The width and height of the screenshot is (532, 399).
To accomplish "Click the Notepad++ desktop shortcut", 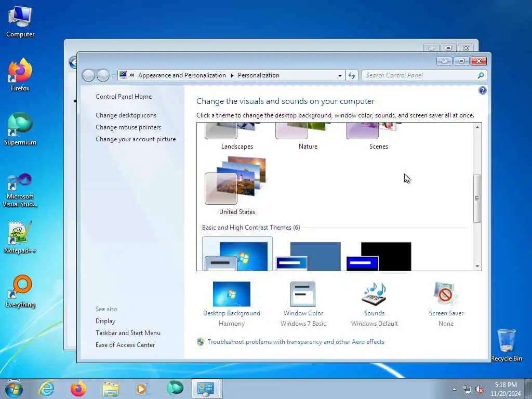I will pos(20,237).
